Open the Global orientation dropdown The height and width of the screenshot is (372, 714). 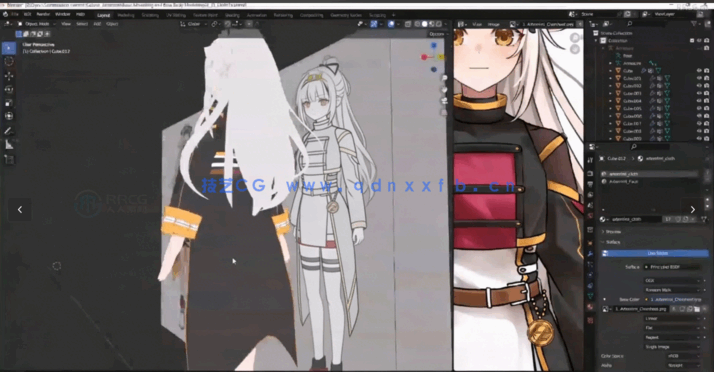[195, 24]
